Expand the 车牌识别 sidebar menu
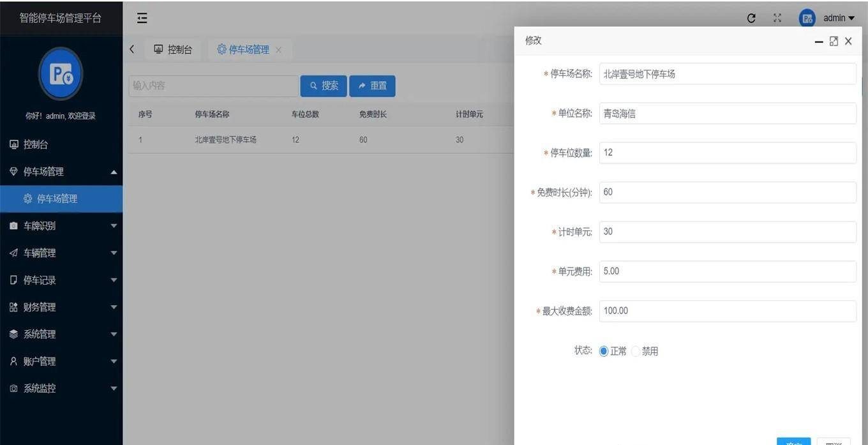The image size is (868, 445). [61, 226]
